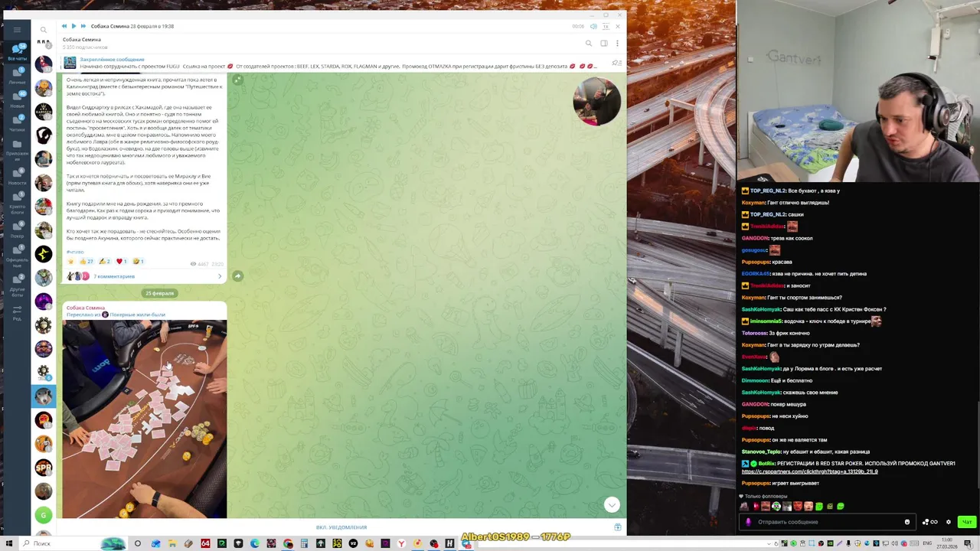Open the Cortana circle on taskbar
Screen dimensions: 980x551
pos(138,543)
